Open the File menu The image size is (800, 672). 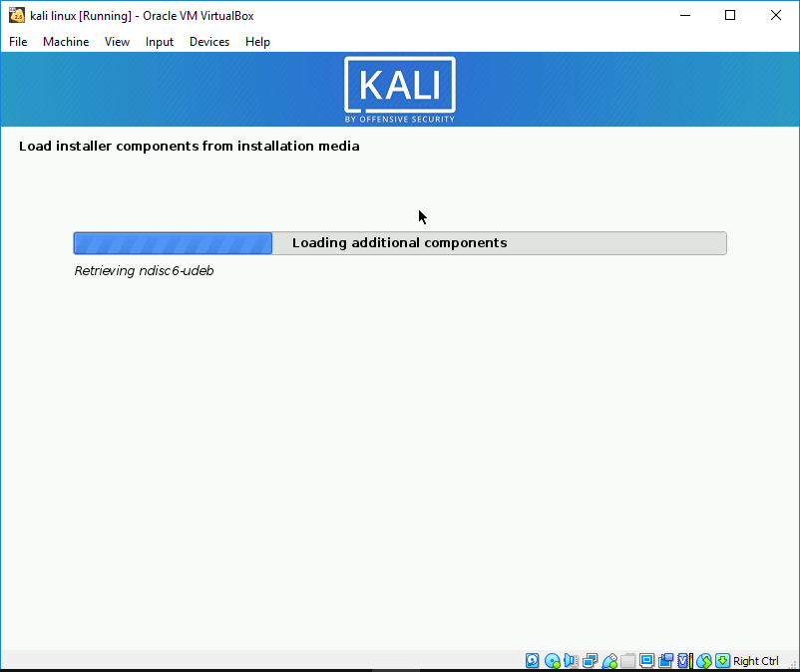point(18,42)
